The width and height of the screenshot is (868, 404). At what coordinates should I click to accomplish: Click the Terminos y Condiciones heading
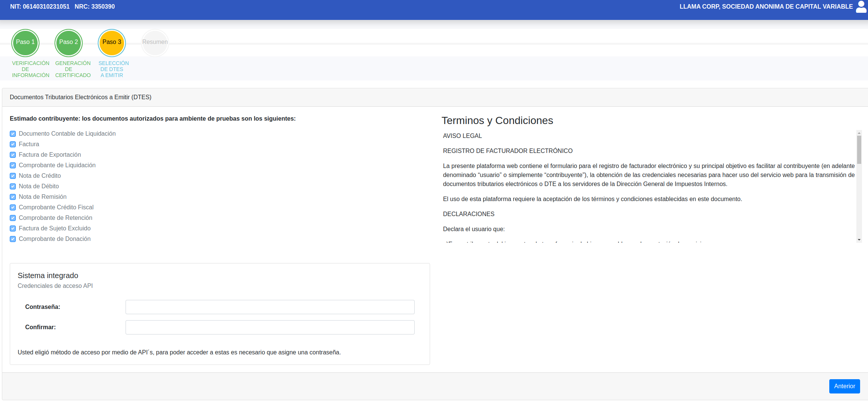[497, 121]
